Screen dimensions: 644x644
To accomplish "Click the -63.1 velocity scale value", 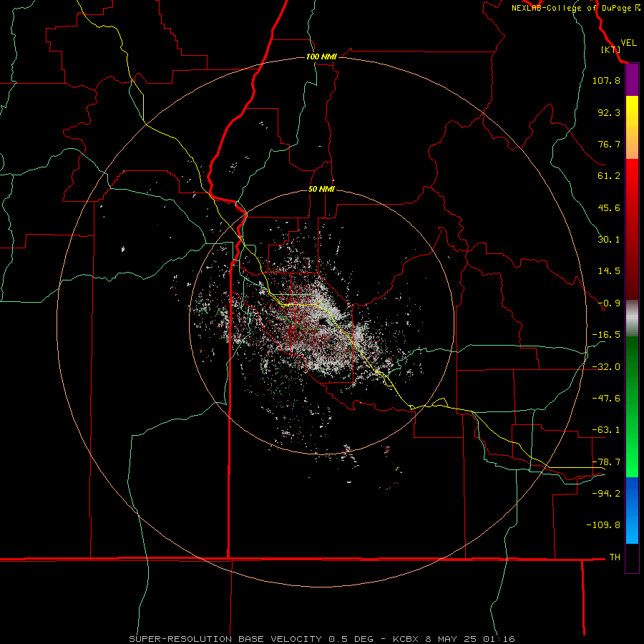I will [606, 430].
